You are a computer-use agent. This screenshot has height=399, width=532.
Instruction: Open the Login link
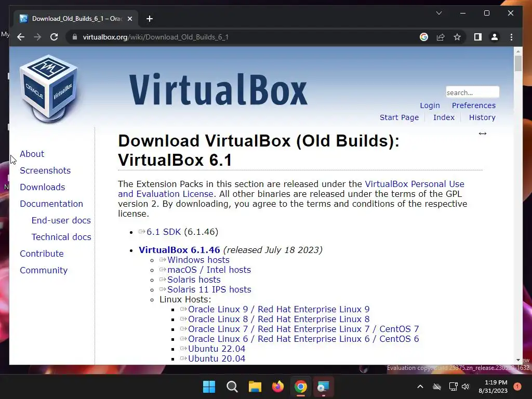point(430,105)
